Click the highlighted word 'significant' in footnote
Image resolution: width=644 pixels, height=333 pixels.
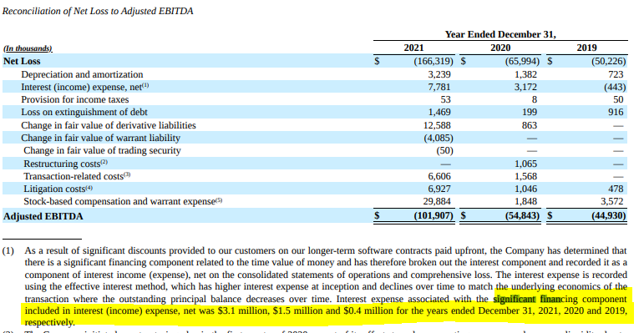tap(515, 300)
